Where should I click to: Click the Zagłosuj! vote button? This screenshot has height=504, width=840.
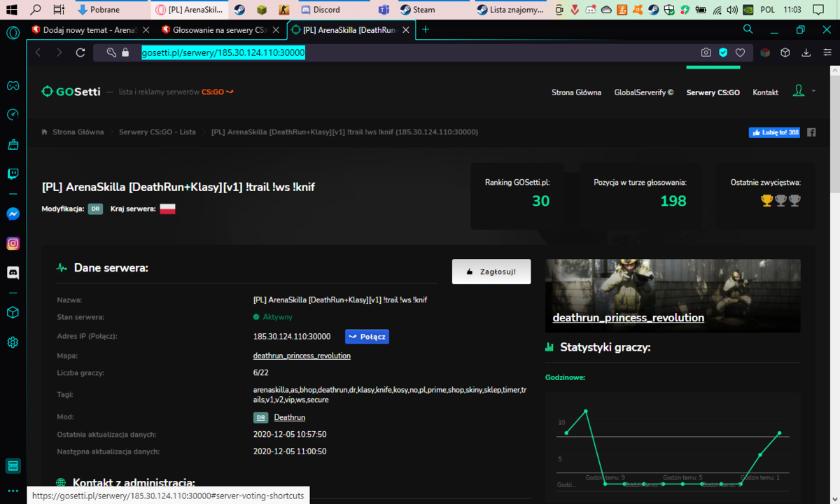(x=491, y=272)
